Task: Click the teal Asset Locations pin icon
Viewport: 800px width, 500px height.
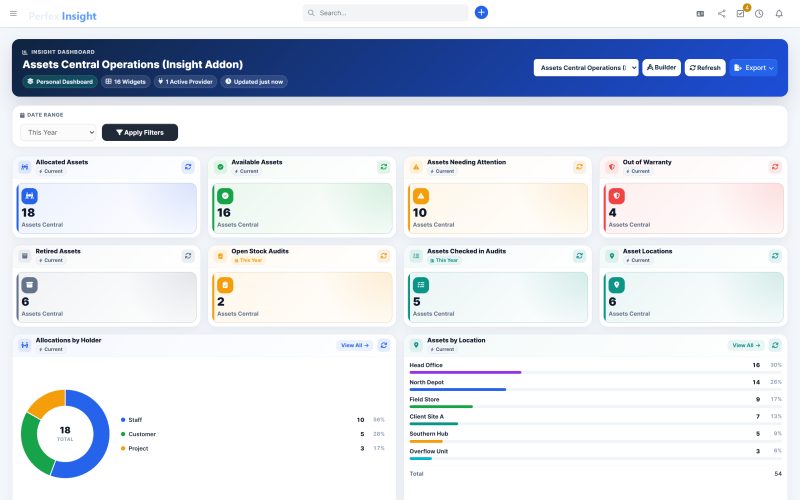Action: tap(616, 285)
